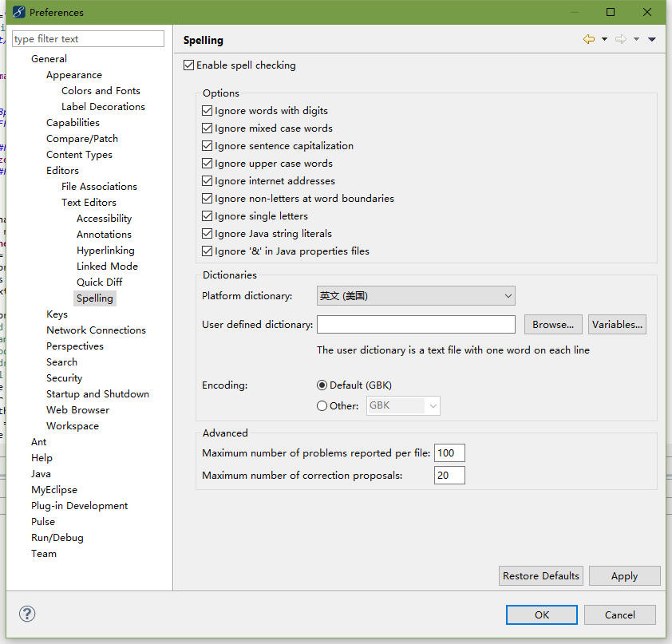Select MyEclipse in the preferences tree
Image resolution: width=672 pixels, height=644 pixels.
[x=54, y=490]
